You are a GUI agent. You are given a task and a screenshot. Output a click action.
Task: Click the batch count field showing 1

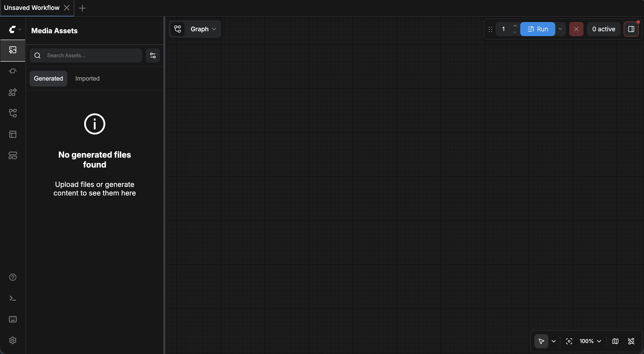tap(503, 29)
